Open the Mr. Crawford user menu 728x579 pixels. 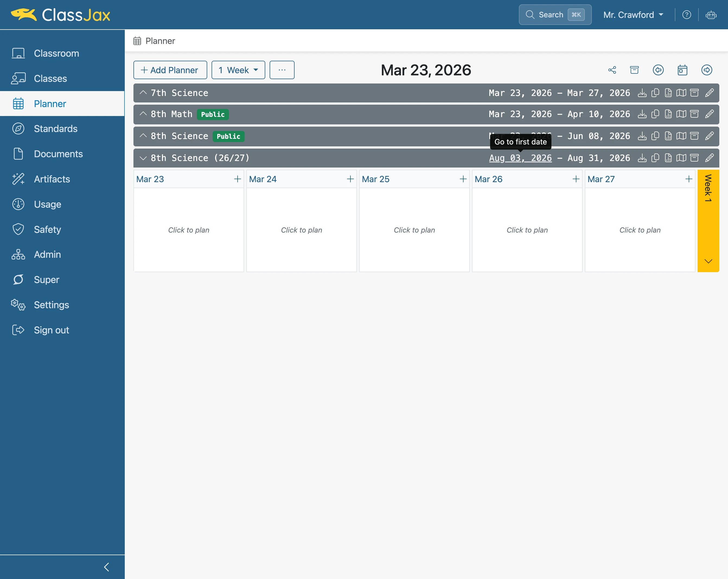coord(633,15)
